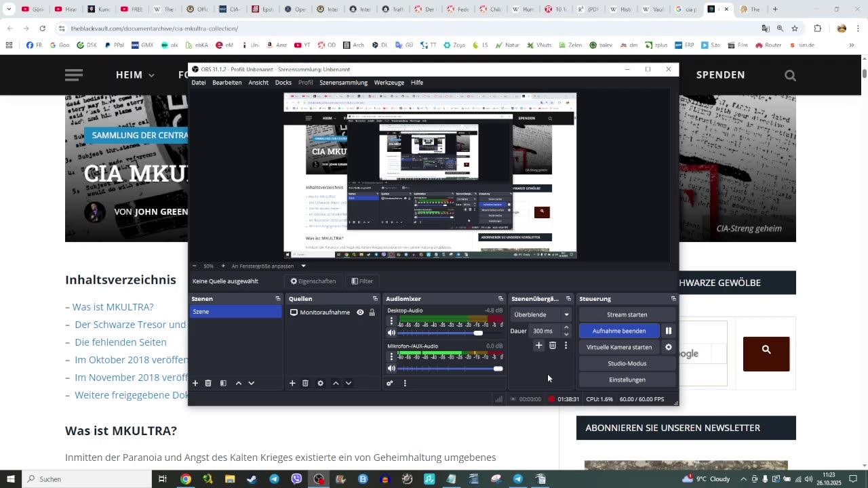Expand the bookmarks bar overflow chevron
This screenshot has width=868, height=488.
852,45
